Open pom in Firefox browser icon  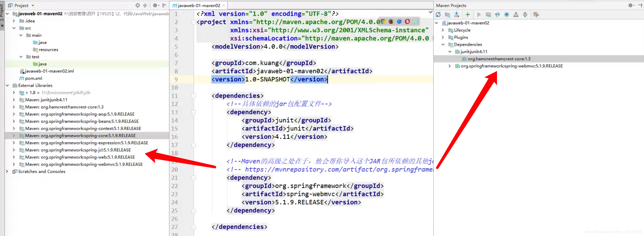(391, 21)
